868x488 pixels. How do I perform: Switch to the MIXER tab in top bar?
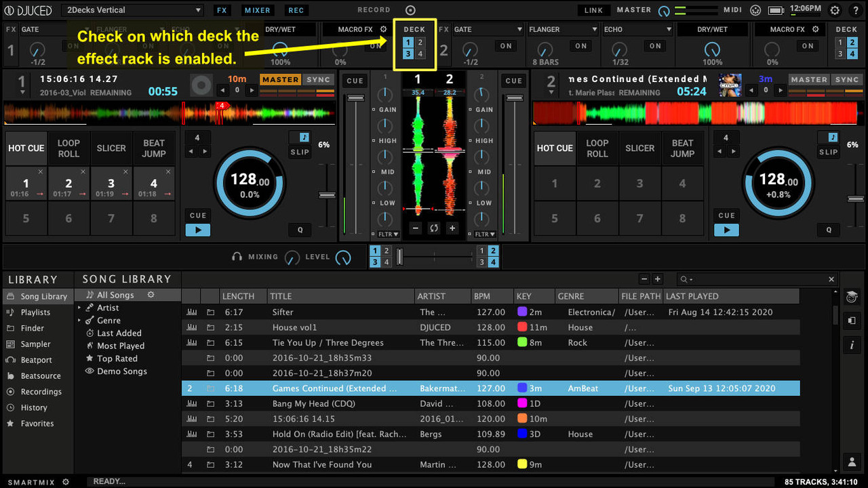(x=257, y=10)
